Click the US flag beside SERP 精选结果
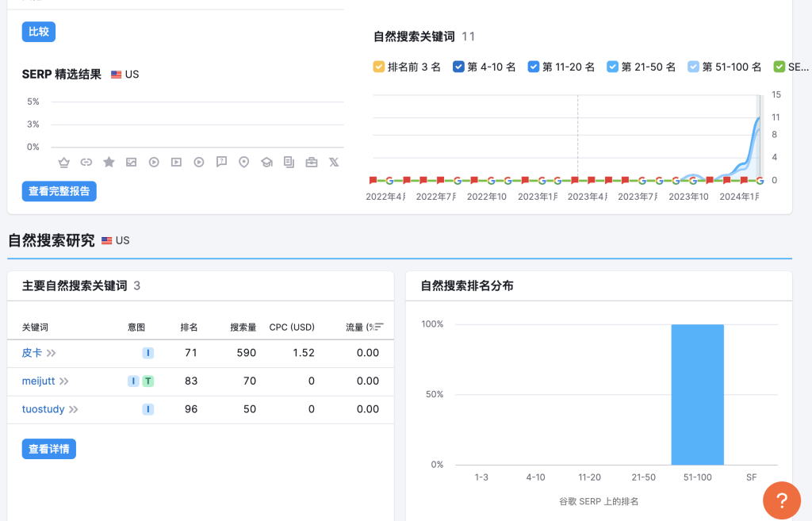The height and width of the screenshot is (521, 812). pos(116,75)
